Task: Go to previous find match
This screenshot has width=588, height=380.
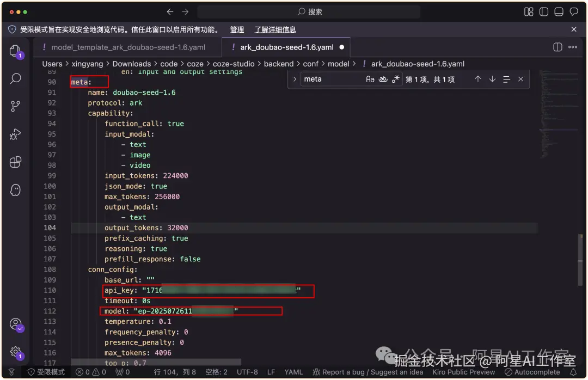Action: [478, 79]
